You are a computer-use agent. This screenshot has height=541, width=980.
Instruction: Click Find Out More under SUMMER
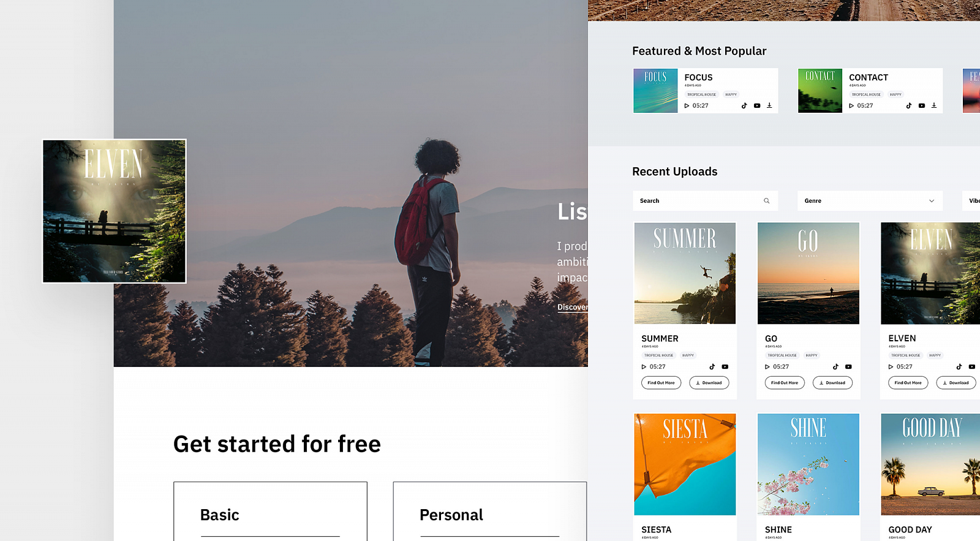point(661,383)
